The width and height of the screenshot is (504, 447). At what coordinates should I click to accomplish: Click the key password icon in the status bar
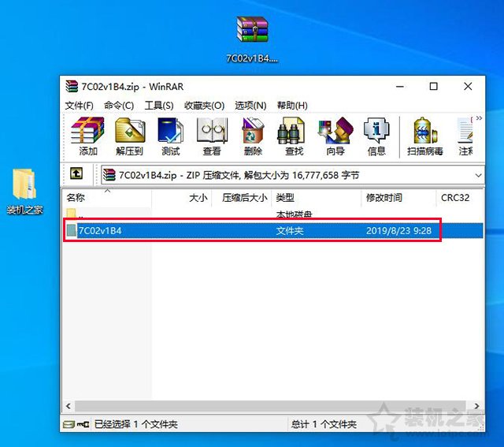(83, 424)
